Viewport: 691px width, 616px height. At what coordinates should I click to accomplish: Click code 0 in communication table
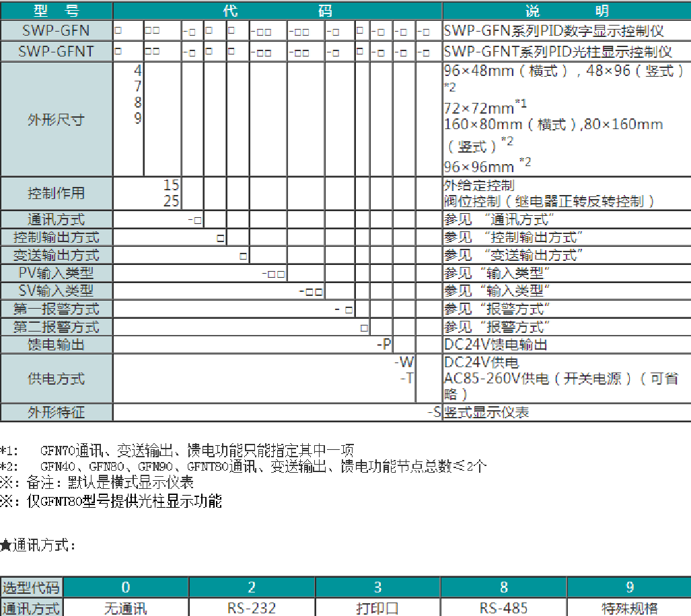coord(126,587)
